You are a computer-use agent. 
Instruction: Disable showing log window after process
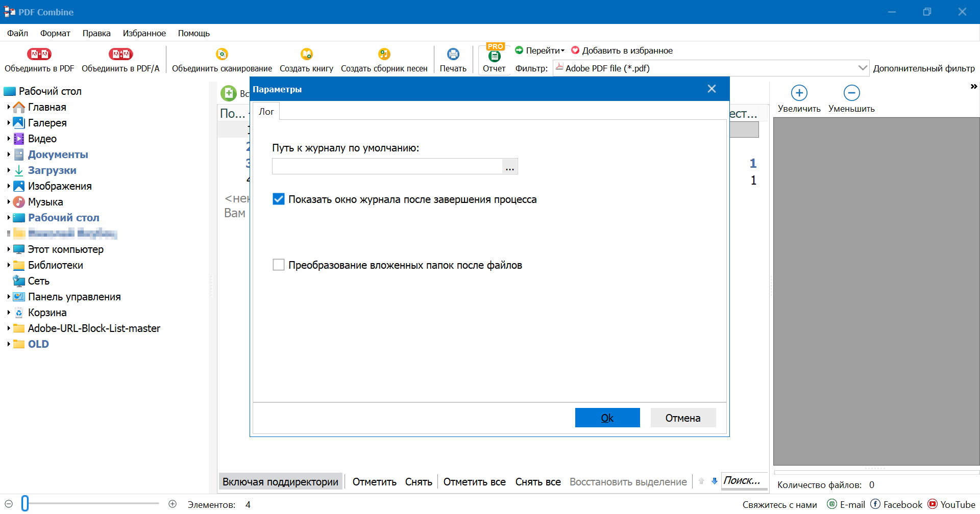pyautogui.click(x=279, y=199)
